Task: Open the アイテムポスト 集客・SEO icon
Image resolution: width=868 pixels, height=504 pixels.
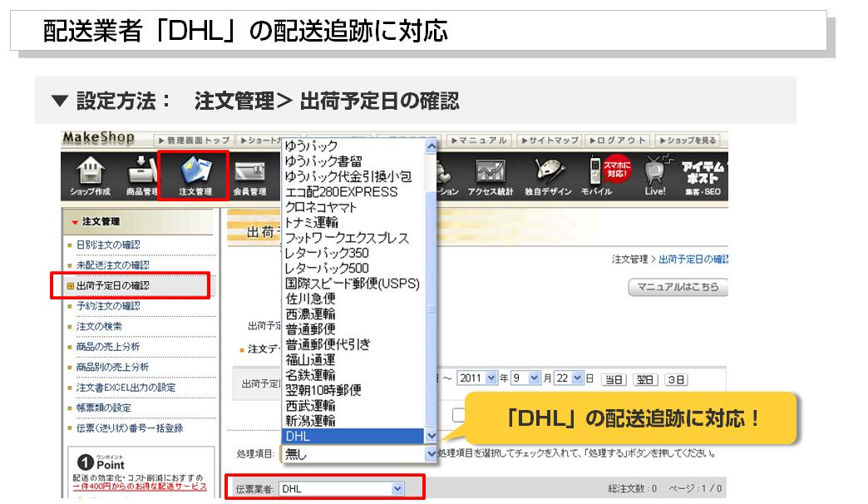Action: coord(702,177)
